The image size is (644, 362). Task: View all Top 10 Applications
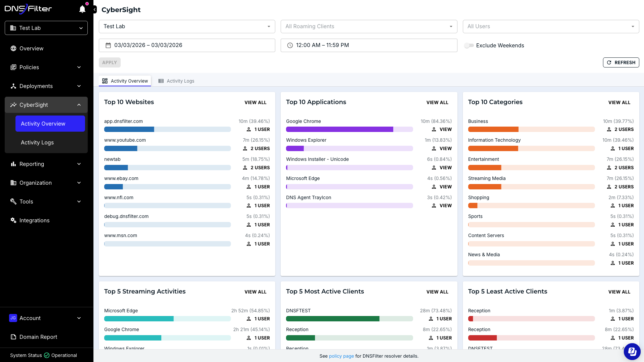[437, 102]
